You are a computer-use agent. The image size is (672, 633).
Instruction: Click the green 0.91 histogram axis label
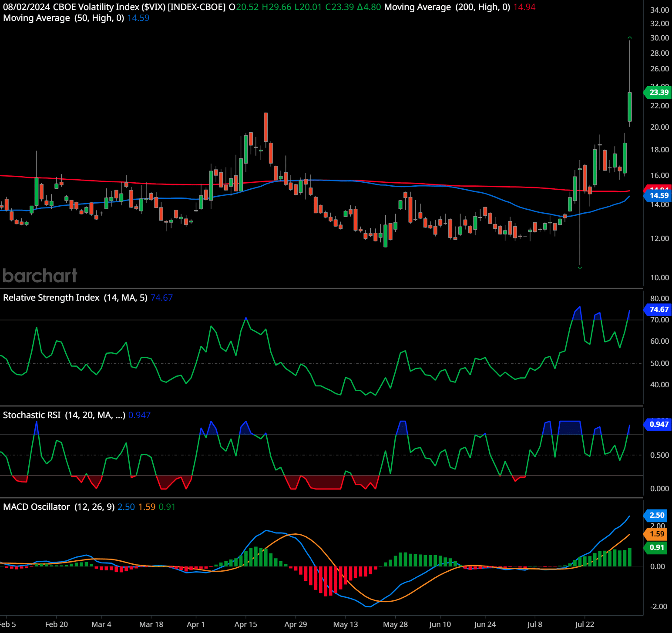(655, 547)
